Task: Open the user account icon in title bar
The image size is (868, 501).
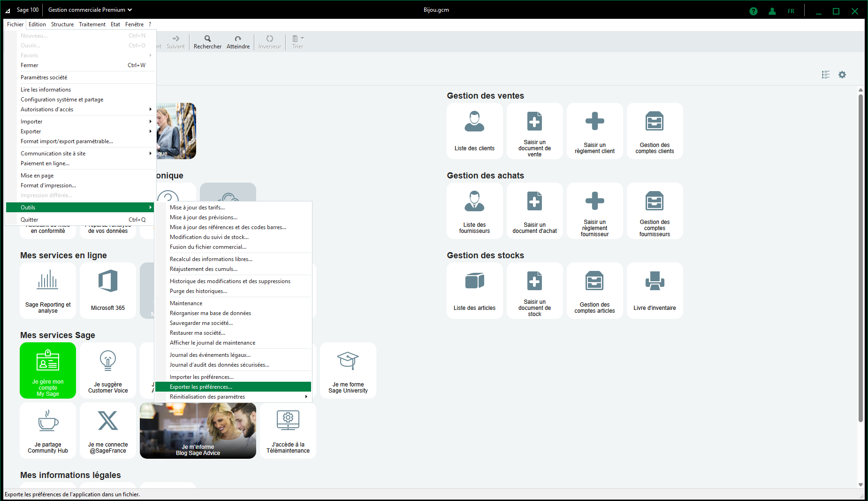Action: click(x=772, y=11)
